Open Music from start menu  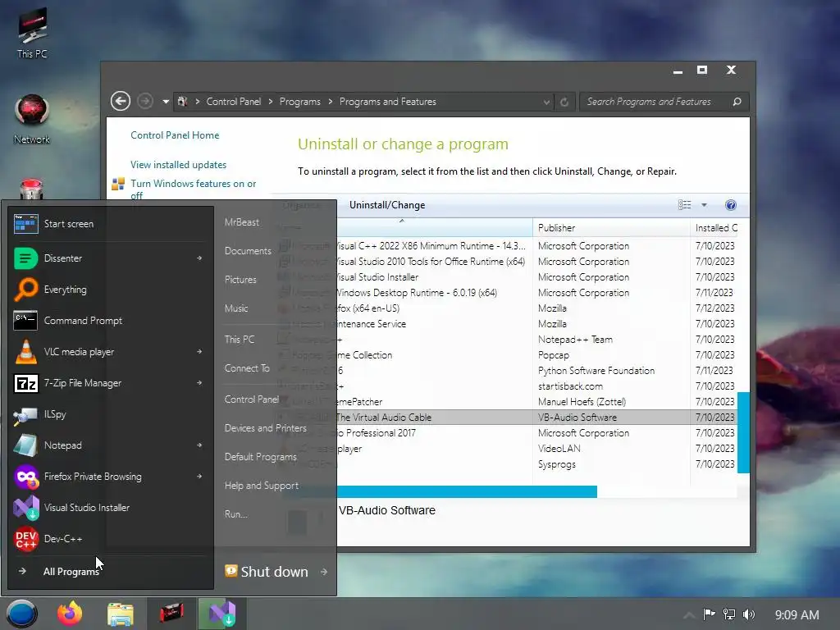236,308
